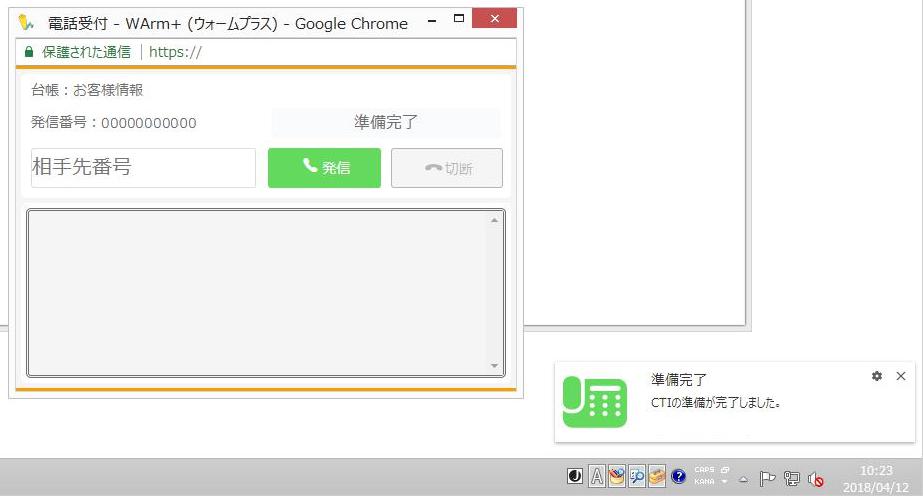Click the 準備完了 notification title

pos(679,380)
